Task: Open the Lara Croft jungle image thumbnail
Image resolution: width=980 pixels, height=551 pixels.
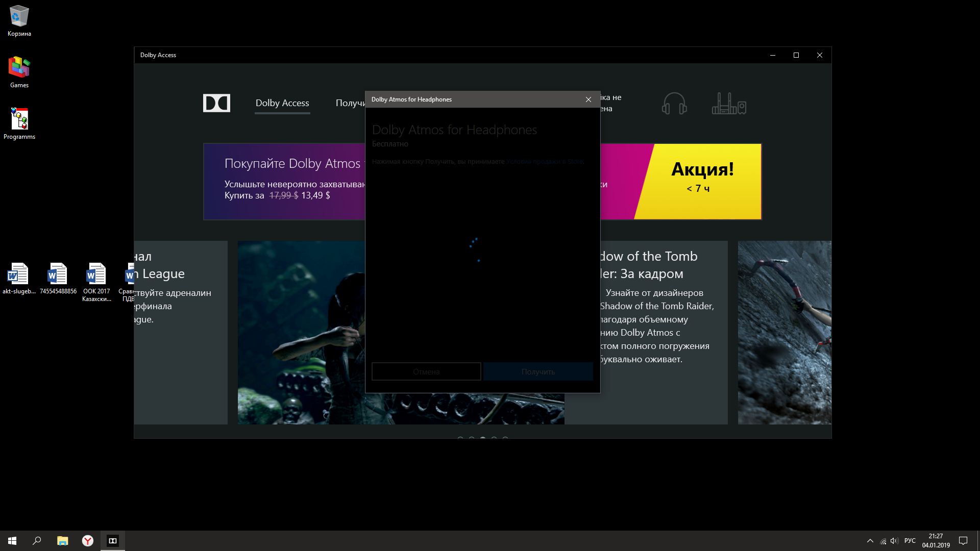Action: 301,333
